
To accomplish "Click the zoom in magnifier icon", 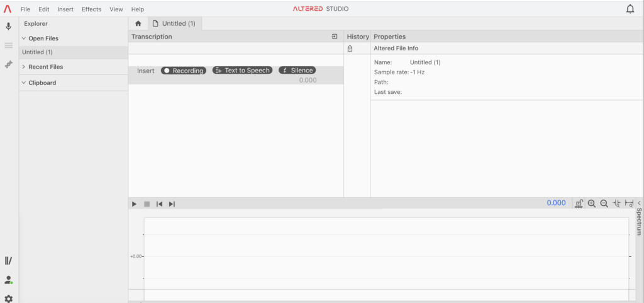I will [x=591, y=203].
